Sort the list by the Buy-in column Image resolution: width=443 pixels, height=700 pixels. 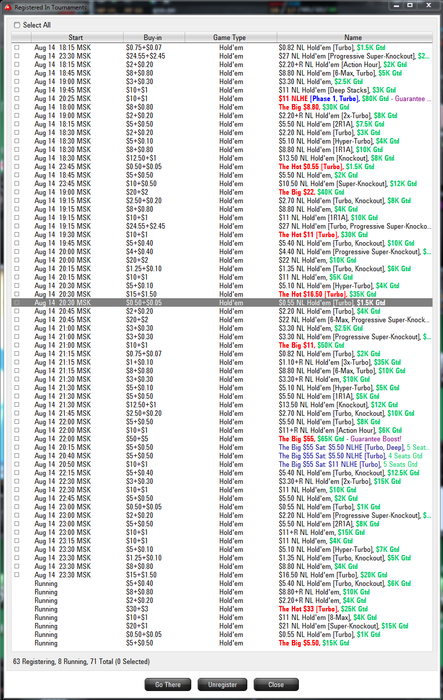[154, 38]
